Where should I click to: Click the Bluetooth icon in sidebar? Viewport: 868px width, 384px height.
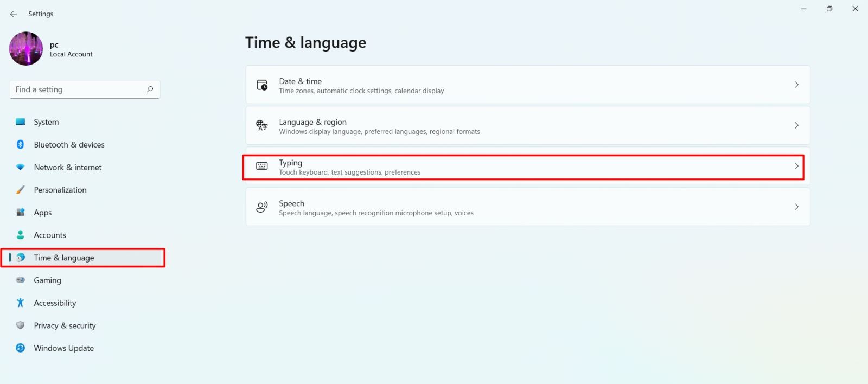click(21, 144)
